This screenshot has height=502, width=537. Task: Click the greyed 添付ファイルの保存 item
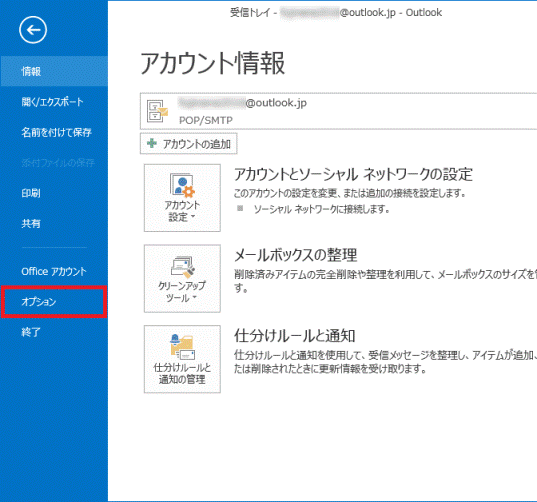point(58,163)
